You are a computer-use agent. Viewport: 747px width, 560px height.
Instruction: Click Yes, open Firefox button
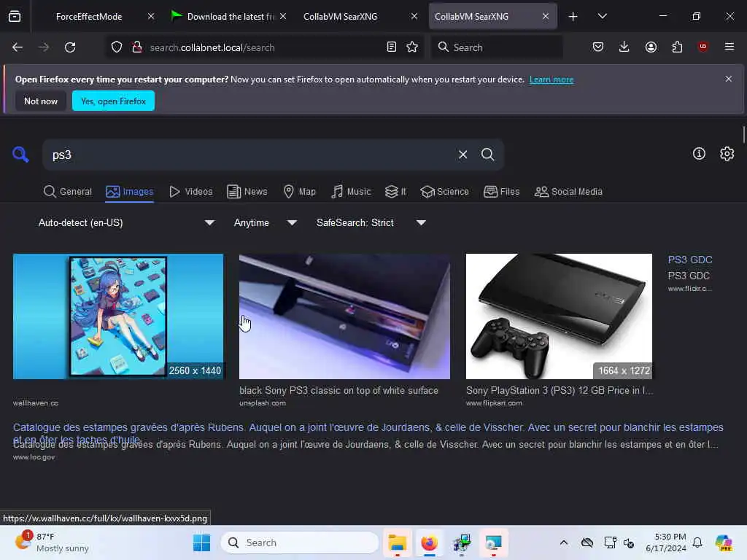(113, 101)
